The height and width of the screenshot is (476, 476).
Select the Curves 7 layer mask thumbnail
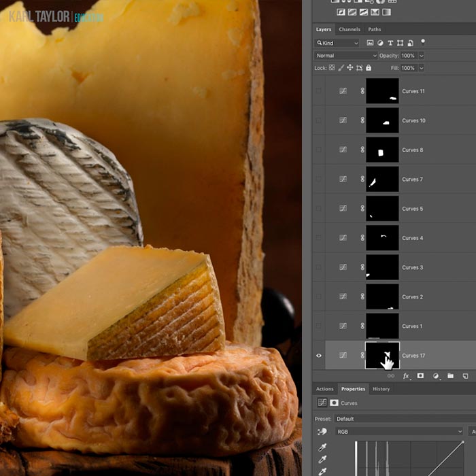click(382, 179)
